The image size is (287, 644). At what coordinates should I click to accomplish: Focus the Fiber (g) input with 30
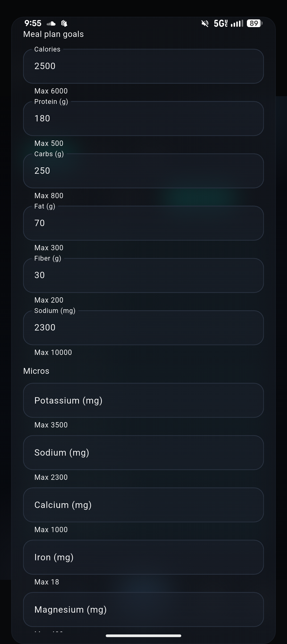pyautogui.click(x=143, y=275)
